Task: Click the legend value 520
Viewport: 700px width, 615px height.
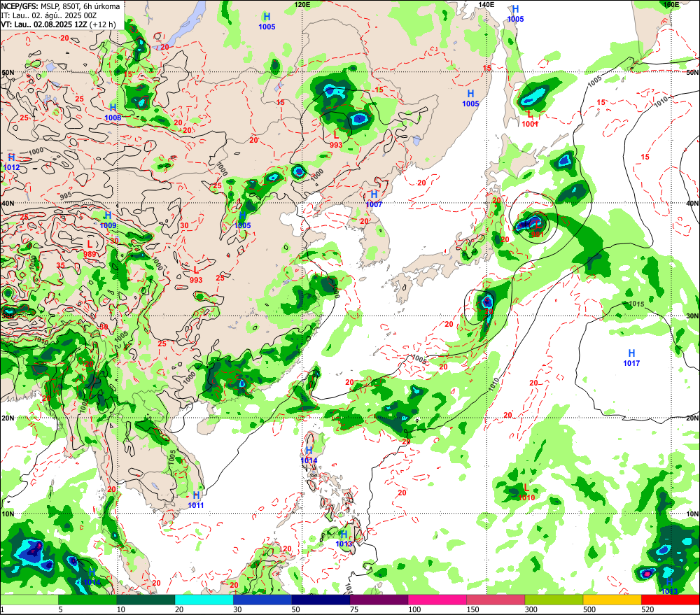Action: 647,609
